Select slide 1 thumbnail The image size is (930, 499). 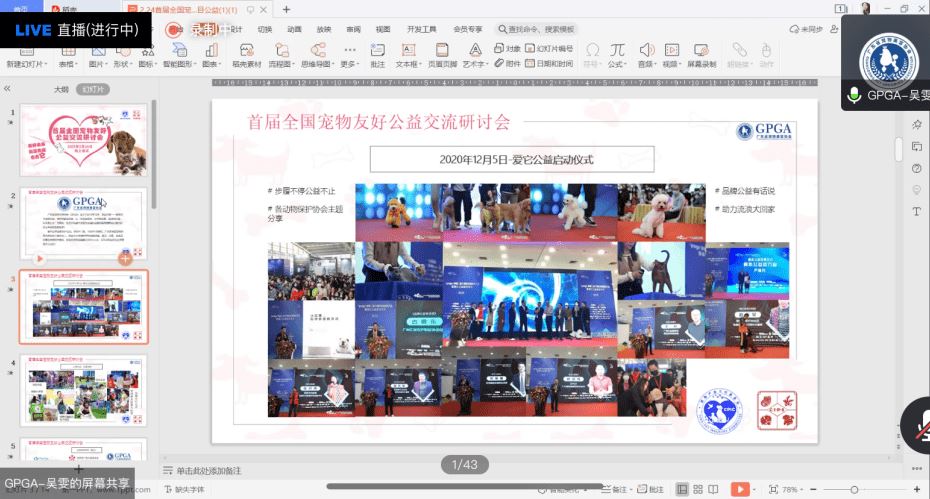pyautogui.click(x=84, y=140)
